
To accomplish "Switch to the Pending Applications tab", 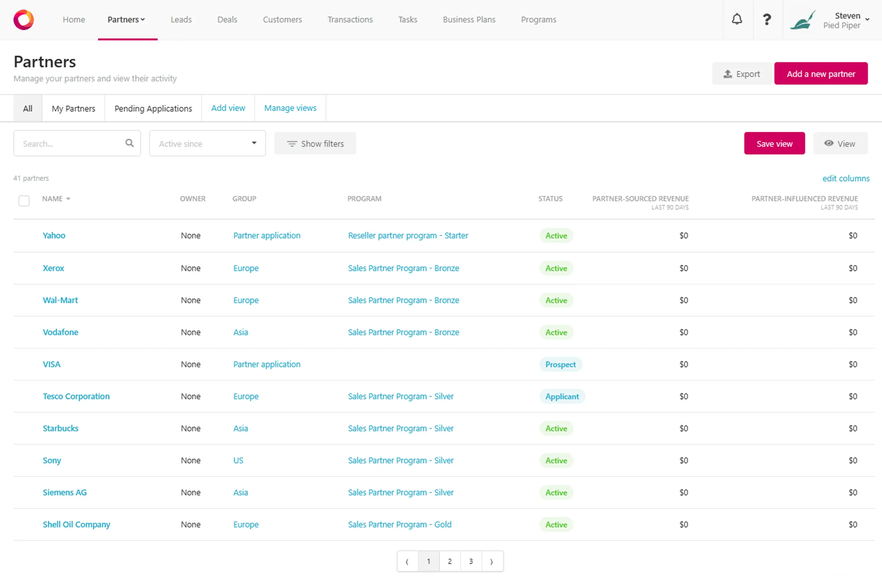I will pos(153,108).
